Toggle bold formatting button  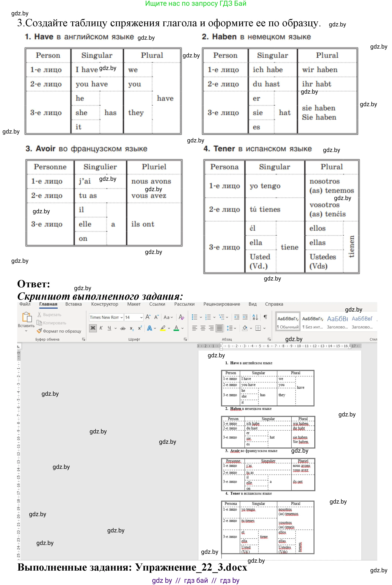(x=93, y=328)
